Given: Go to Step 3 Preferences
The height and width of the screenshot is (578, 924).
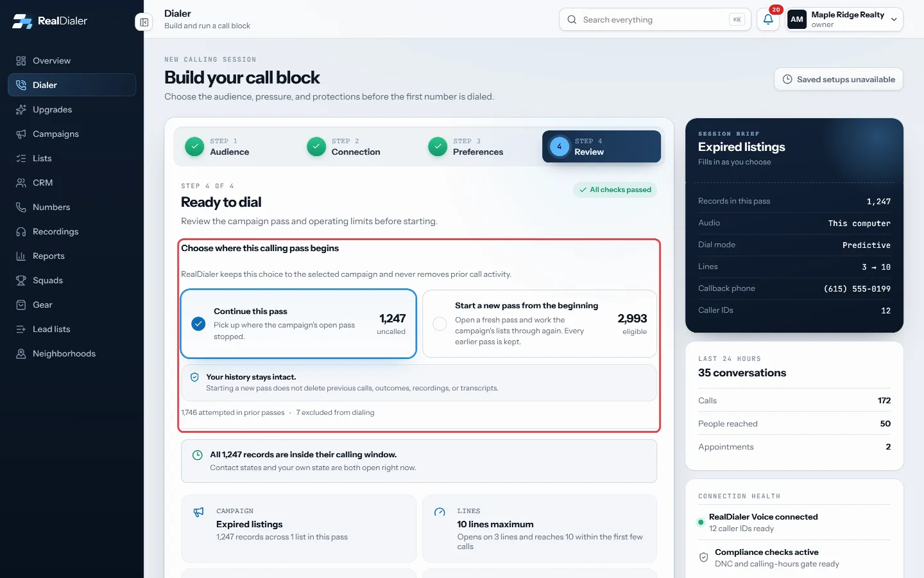Looking at the screenshot, I should click(x=466, y=147).
